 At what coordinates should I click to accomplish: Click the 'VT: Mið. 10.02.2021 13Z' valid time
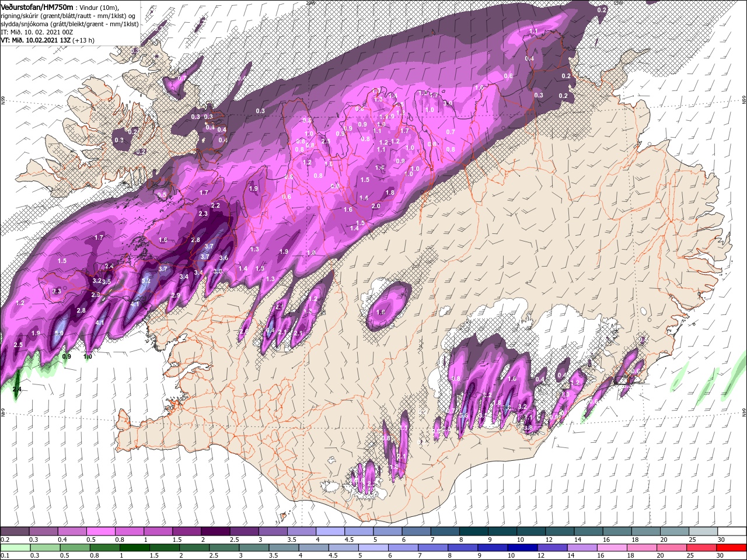click(34, 40)
